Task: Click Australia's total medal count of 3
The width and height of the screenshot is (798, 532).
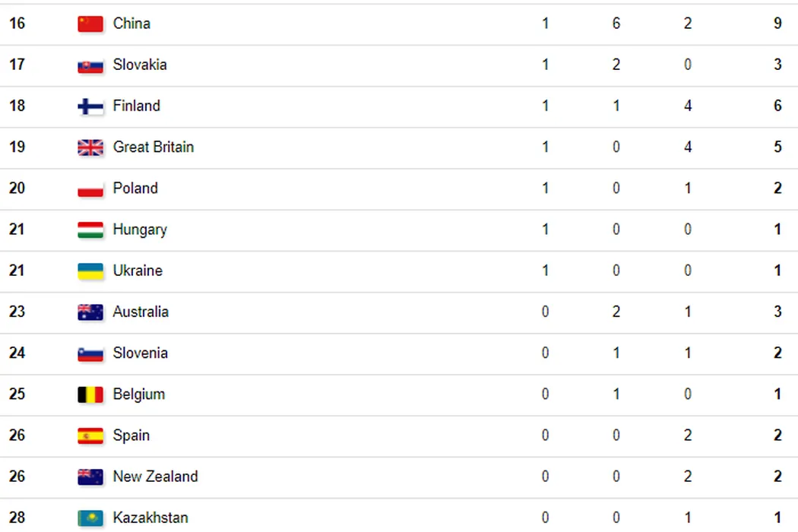Action: [x=777, y=312]
